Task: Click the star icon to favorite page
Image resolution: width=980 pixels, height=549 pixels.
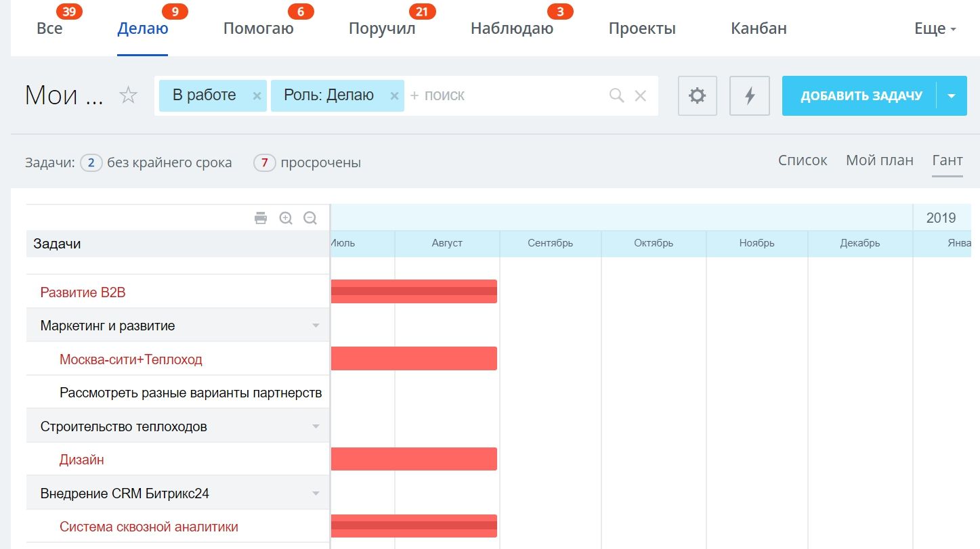Action: click(128, 95)
